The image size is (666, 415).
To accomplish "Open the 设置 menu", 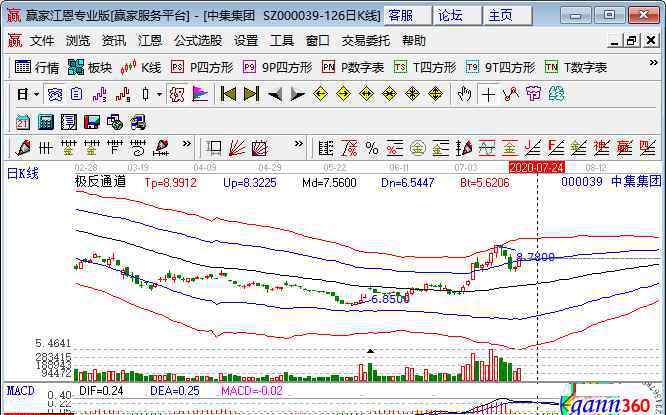I will 246,41.
